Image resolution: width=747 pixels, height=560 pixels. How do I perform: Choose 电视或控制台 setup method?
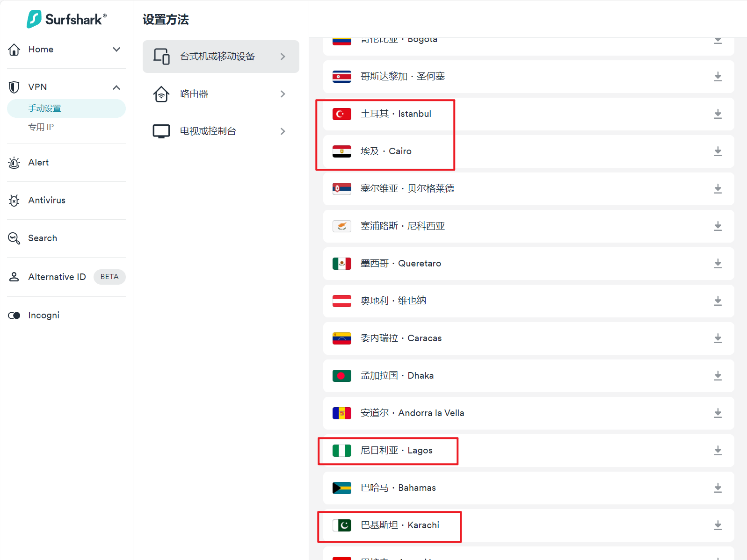pos(221,131)
